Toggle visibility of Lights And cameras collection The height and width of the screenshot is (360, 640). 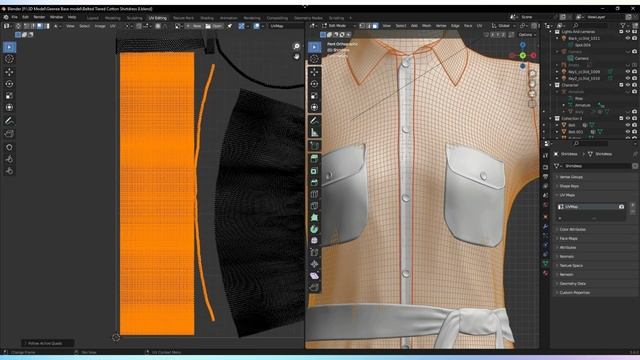coord(628,32)
